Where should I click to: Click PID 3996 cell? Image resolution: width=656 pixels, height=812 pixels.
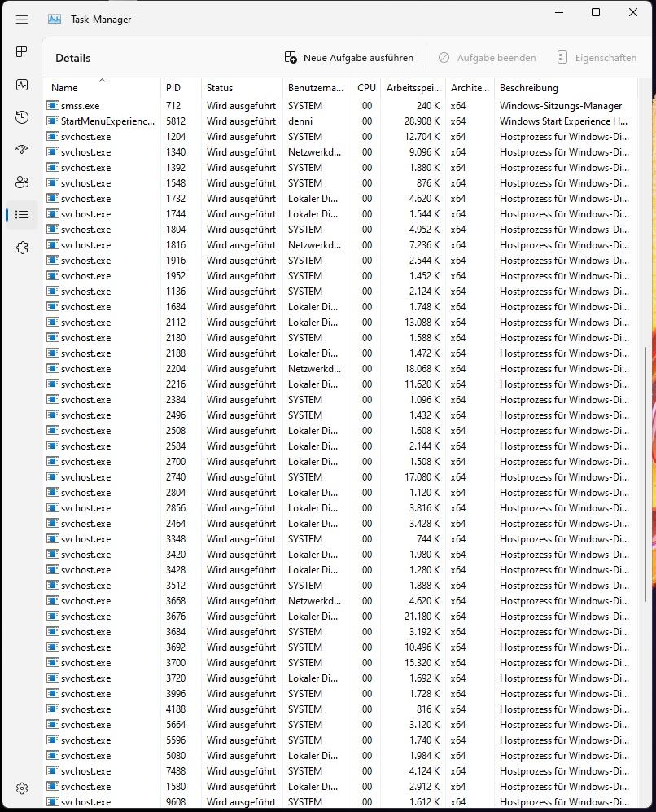point(175,693)
